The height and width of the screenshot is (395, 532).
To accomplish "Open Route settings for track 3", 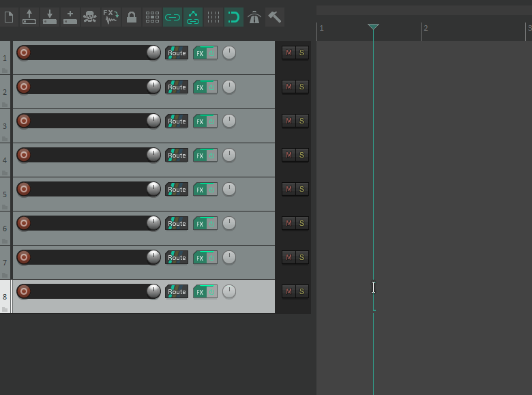I will pyautogui.click(x=177, y=121).
